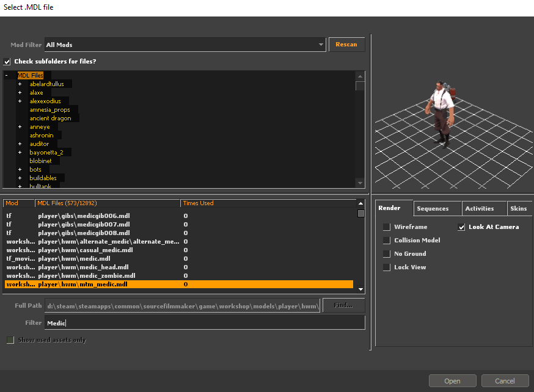This screenshot has width=534, height=392.
Task: Select player\hwm\medic_head.mdl row
Action: pyautogui.click(x=179, y=267)
